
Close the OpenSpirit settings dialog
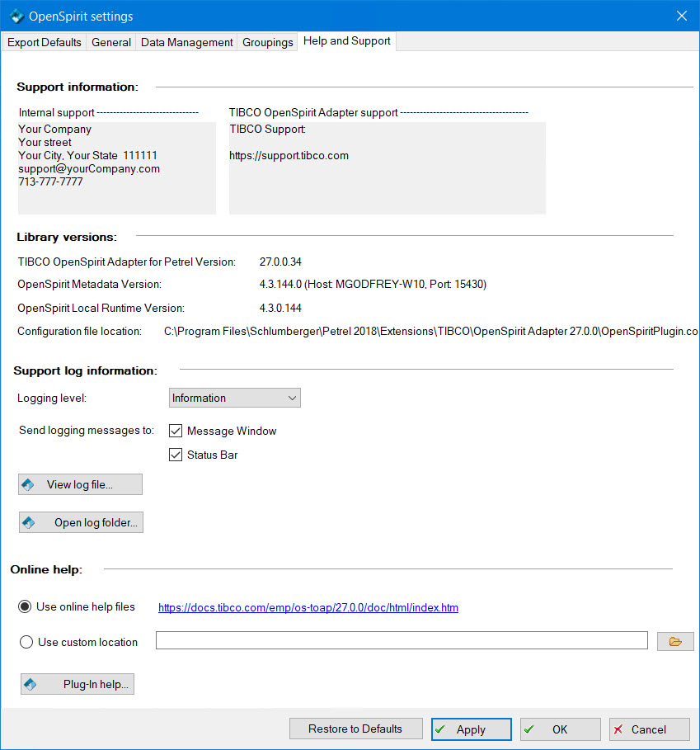[x=681, y=16]
